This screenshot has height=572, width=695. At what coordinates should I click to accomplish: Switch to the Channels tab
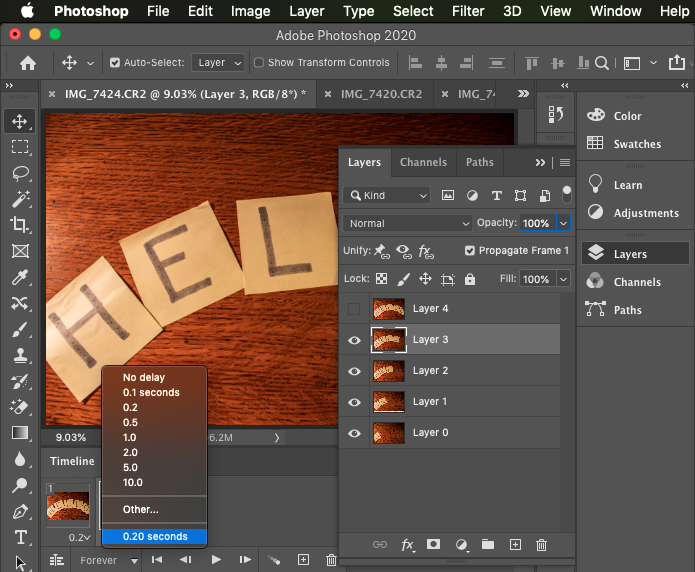423,162
